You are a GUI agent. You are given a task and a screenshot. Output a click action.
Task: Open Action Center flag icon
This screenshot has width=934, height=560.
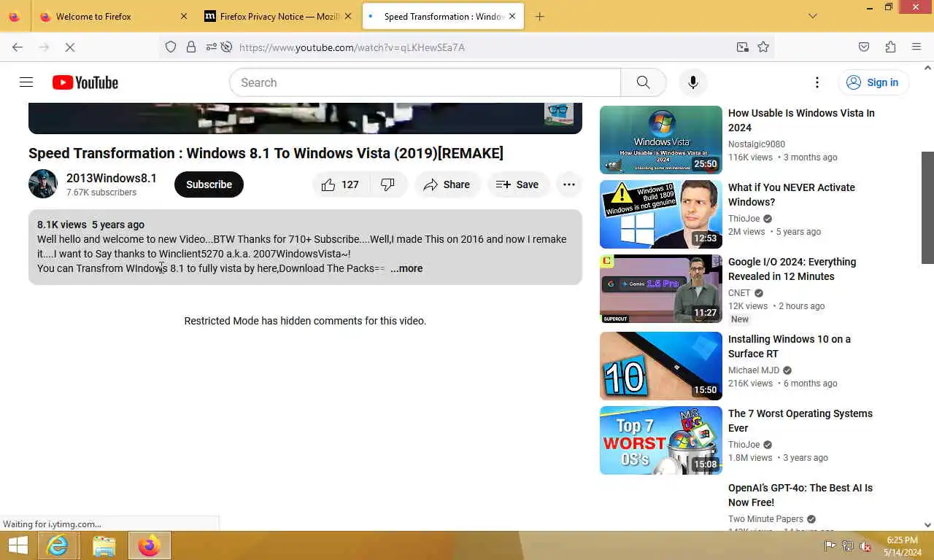[830, 545]
